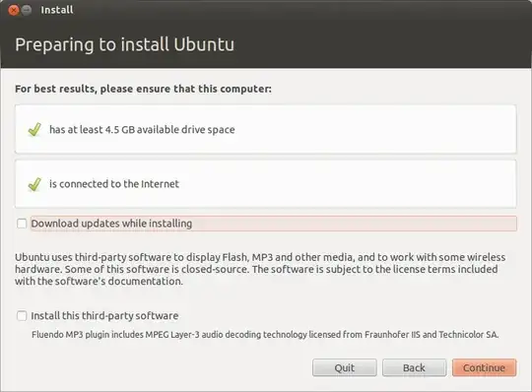532x392 pixels.
Task: Click the 'is connected to the Internet' text
Action: [114, 184]
